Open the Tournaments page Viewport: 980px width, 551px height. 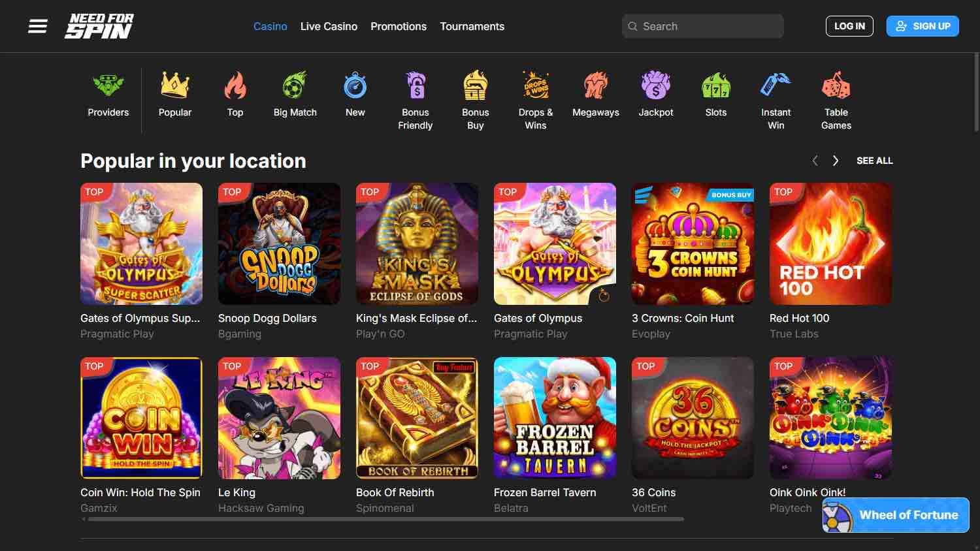[x=472, y=26]
